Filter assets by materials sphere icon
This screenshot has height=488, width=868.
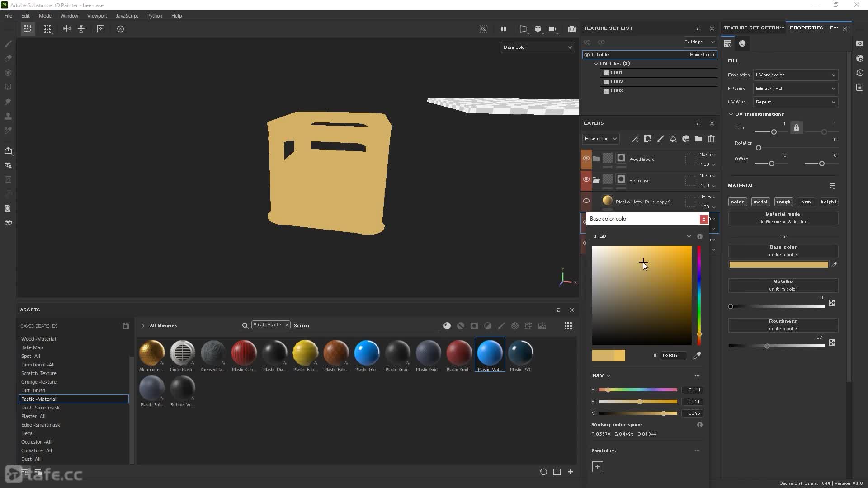[x=447, y=326]
